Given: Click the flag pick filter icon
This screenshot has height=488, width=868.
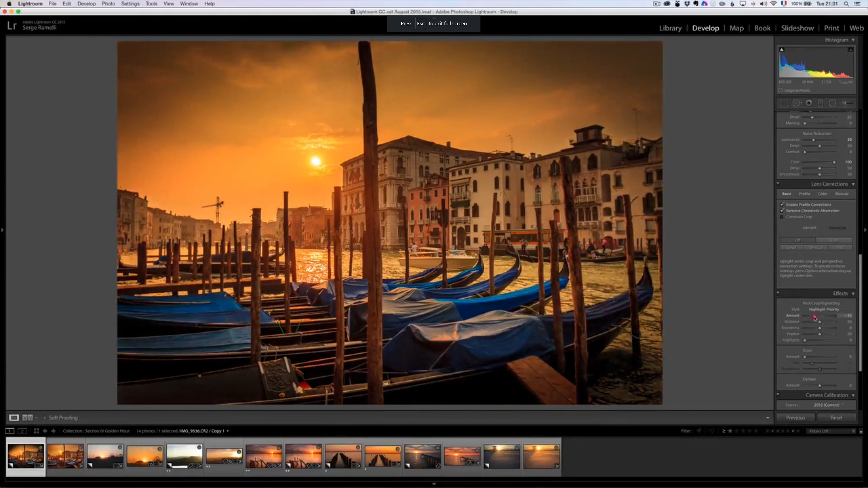Looking at the screenshot, I should [698, 431].
